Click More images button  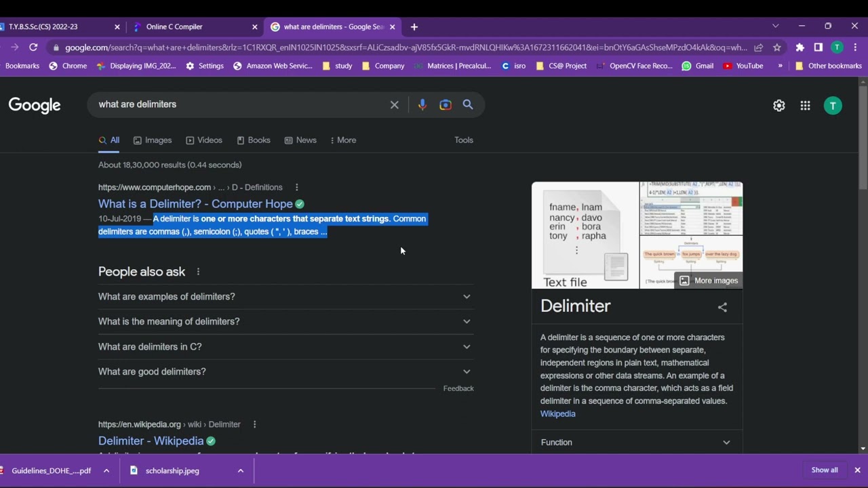709,281
